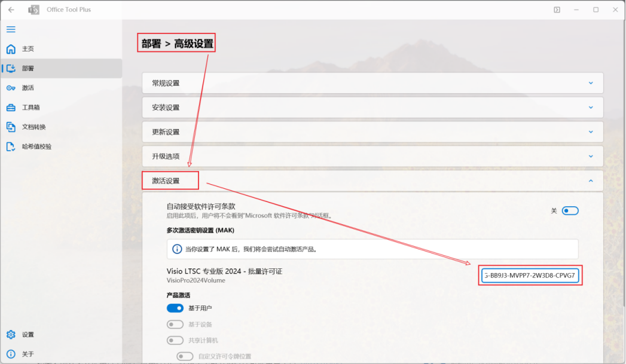
Task: Toggle 自定义许可令牌位置 switch
Action: (x=185, y=356)
